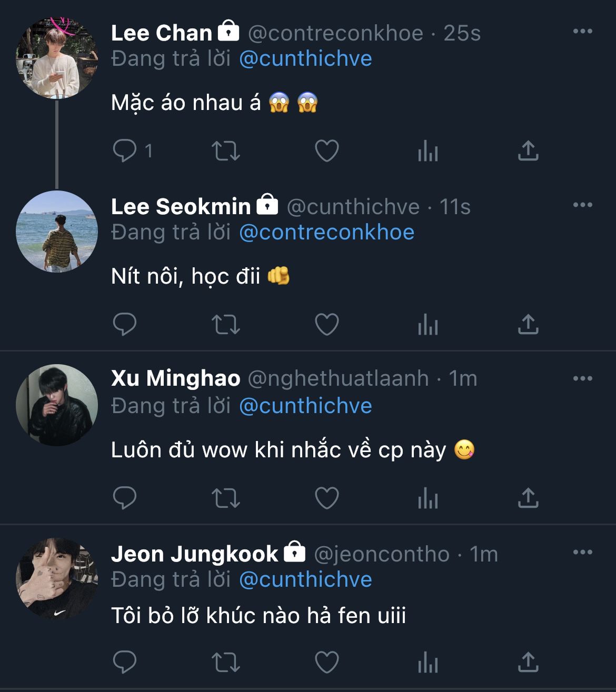This screenshot has width=616, height=692.
Task: Like Lee Seokmin's tweet
Action: [326, 325]
